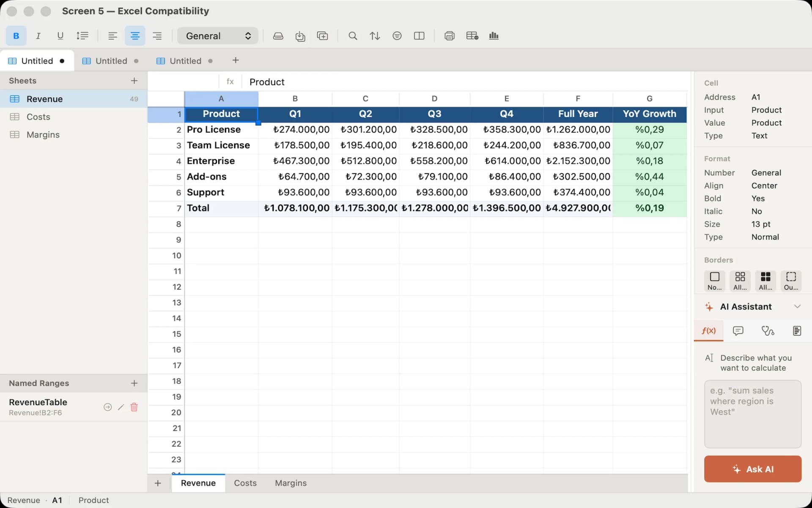Click the A1 address in the status bar
The image size is (812, 508).
57,500
